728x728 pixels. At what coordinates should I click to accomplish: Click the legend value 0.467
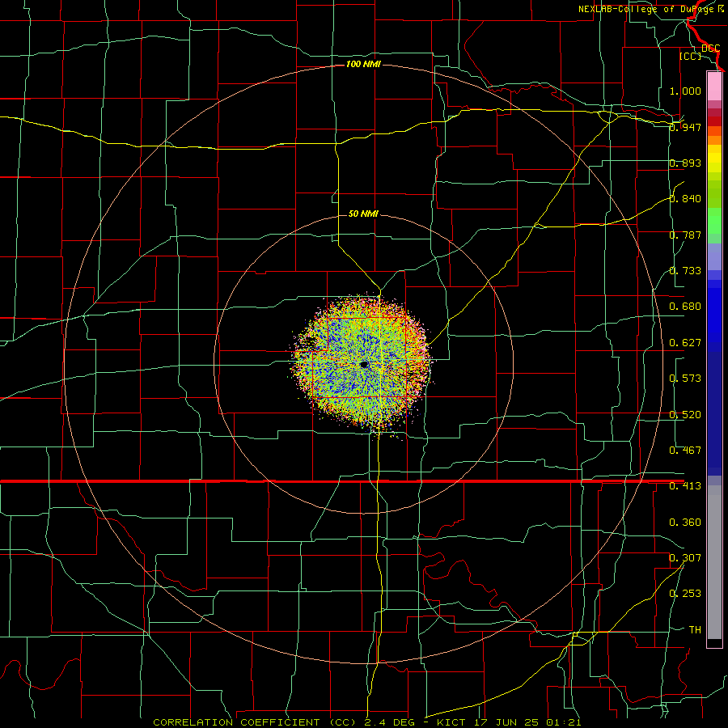coord(685,451)
